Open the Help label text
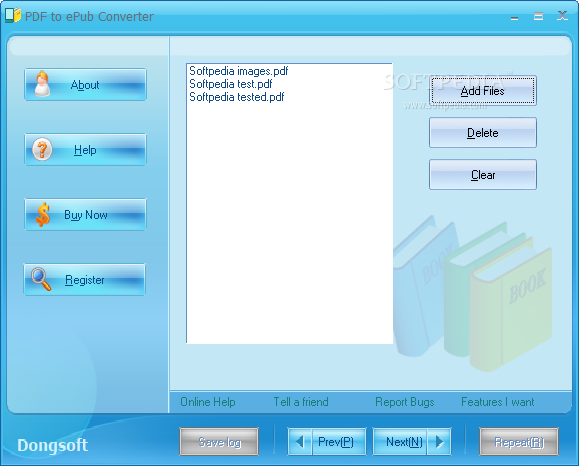The width and height of the screenshot is (579, 466). pyautogui.click(x=85, y=150)
